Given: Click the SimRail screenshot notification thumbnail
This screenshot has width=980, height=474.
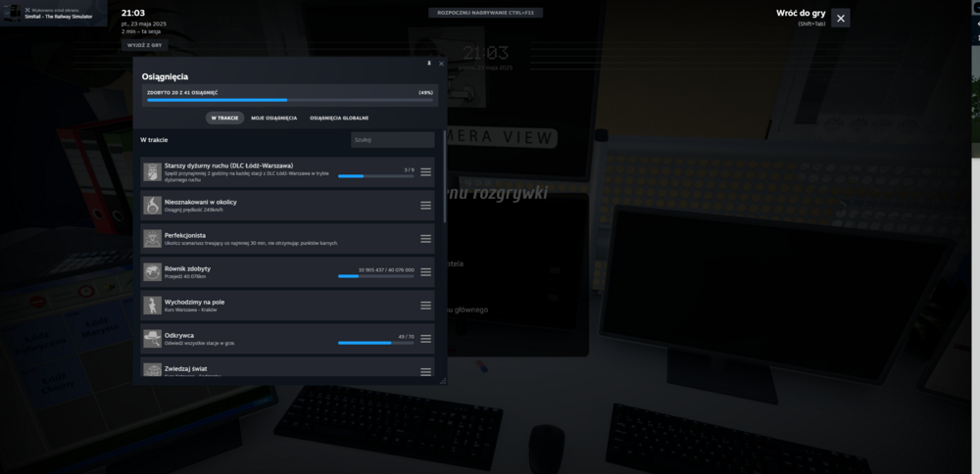Looking at the screenshot, I should 12,13.
